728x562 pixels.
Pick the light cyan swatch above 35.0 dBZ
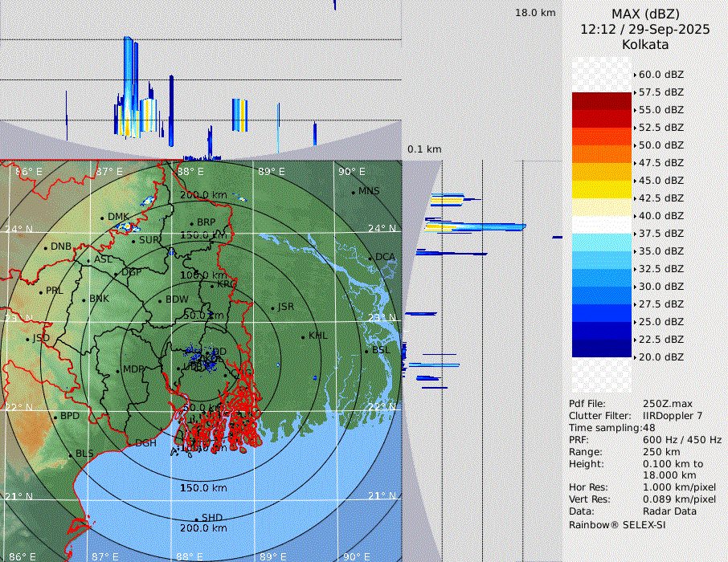coord(602,242)
